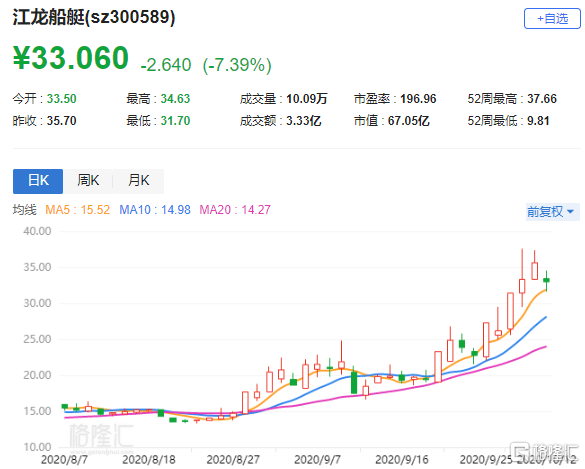Switch to the 周K chart tab
This screenshot has height=469, width=585.
(88, 181)
